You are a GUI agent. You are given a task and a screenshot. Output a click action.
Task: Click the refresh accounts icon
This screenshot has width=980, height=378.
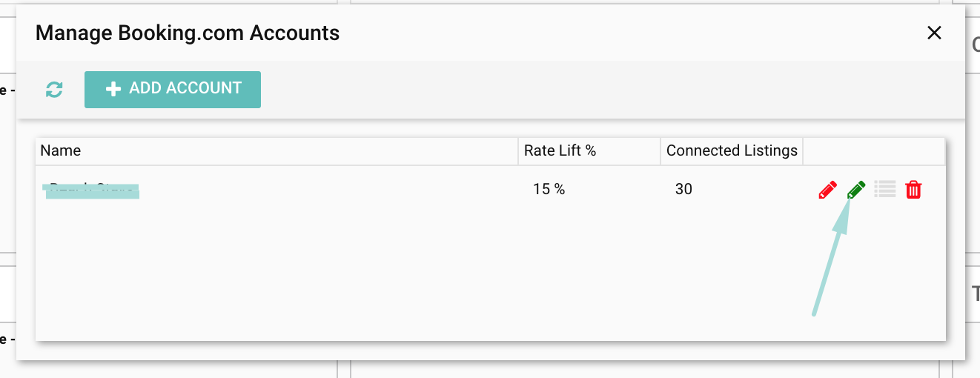point(54,90)
